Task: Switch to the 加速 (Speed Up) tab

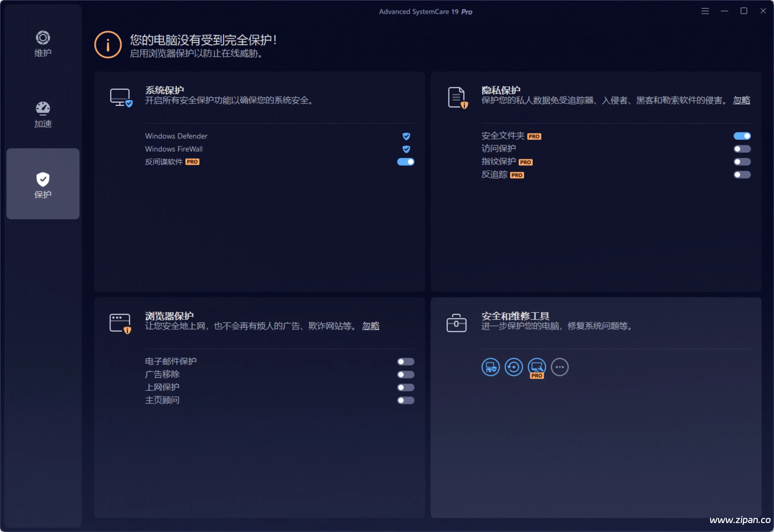Action: [x=43, y=115]
